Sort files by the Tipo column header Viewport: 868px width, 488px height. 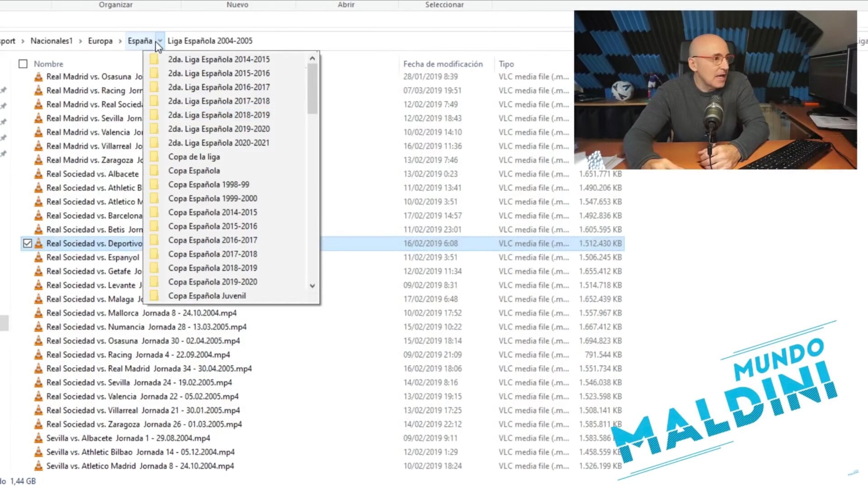pyautogui.click(x=506, y=64)
